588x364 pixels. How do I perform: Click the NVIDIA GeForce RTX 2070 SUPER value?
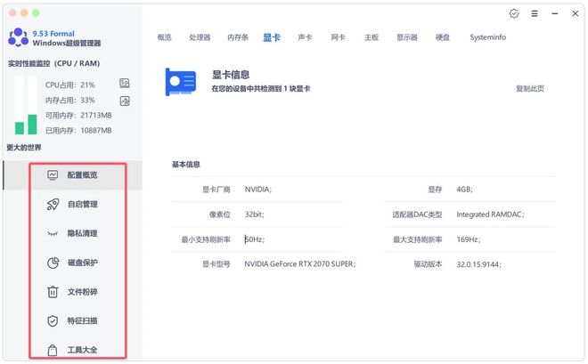pyautogui.click(x=299, y=264)
